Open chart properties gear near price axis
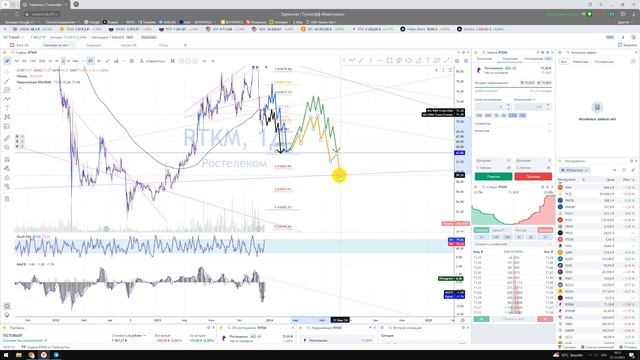The image size is (640, 360). (x=466, y=61)
